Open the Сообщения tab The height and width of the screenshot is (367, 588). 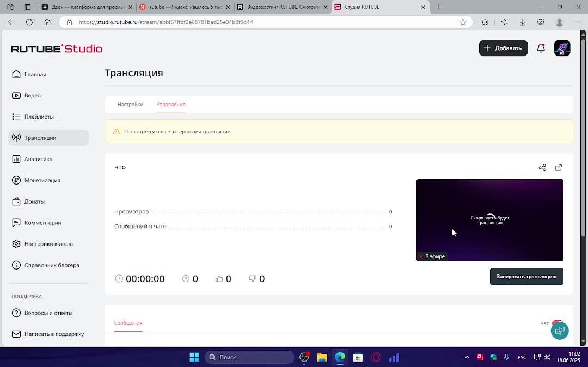click(128, 323)
